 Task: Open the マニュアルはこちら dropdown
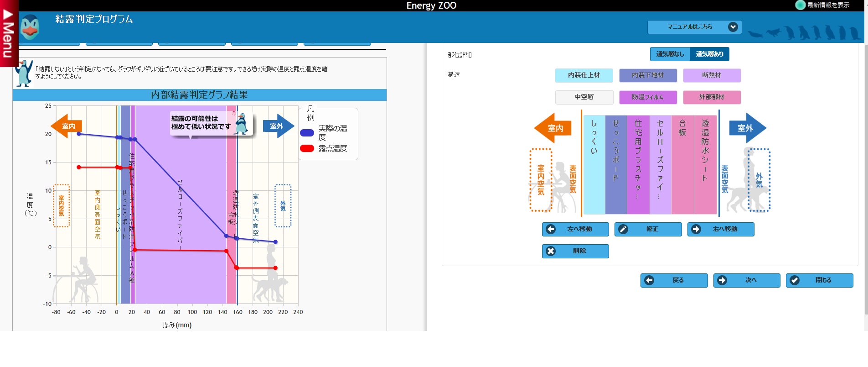tap(694, 27)
